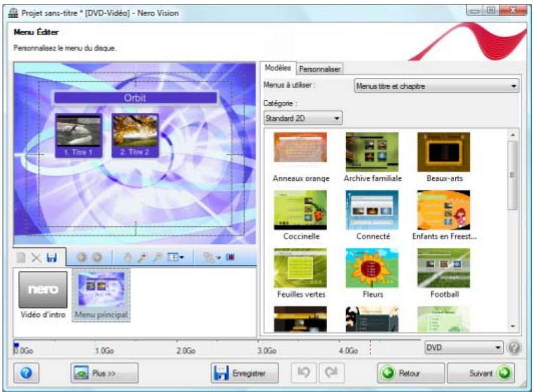This screenshot has width=534, height=392.
Task: Click the grey help icon beside DVD dropdown
Action: pos(514,348)
